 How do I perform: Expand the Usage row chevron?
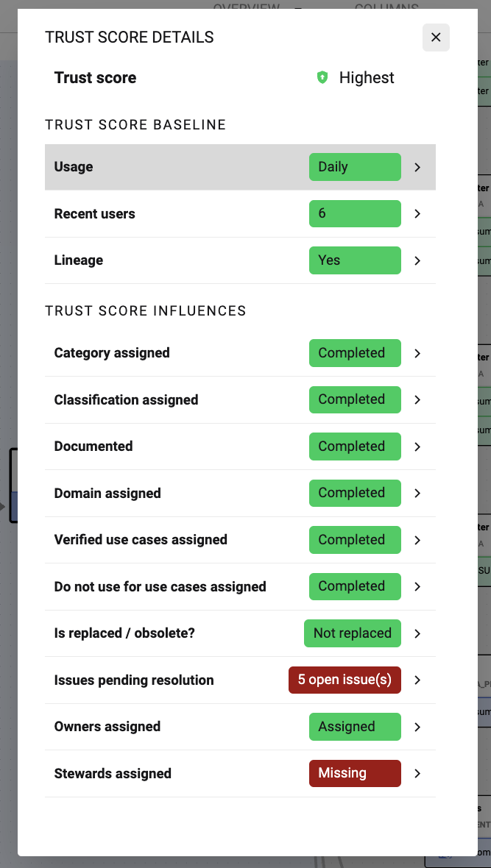(417, 167)
